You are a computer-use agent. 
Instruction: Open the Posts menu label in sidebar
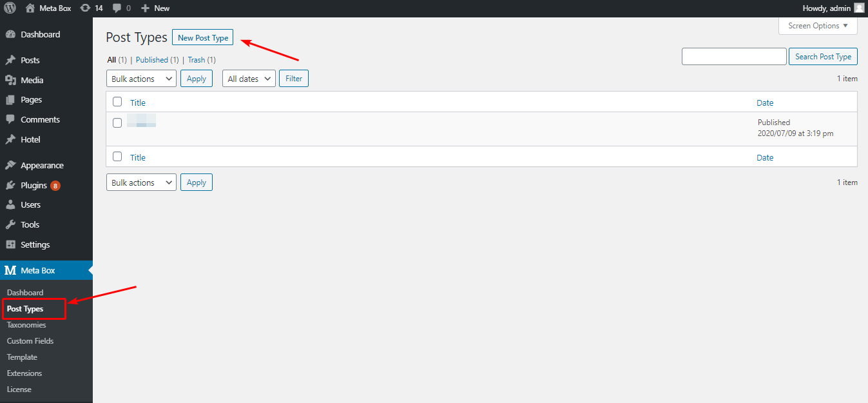pos(30,60)
